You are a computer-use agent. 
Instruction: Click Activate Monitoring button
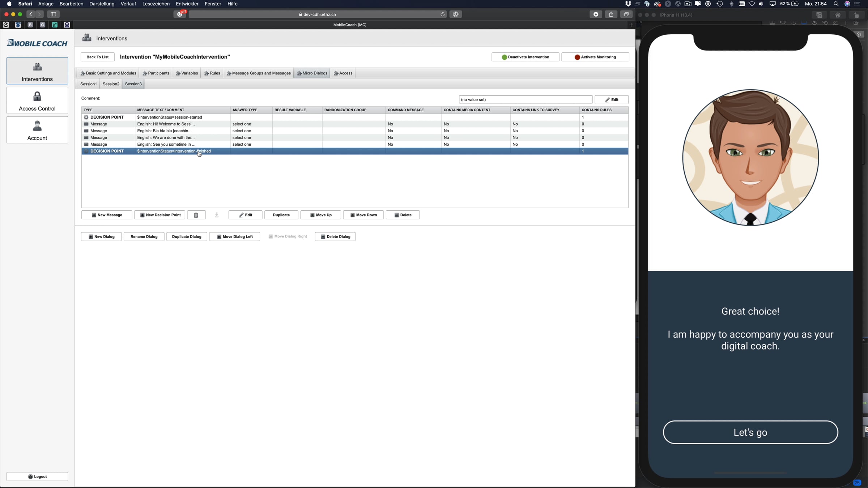pyautogui.click(x=595, y=57)
